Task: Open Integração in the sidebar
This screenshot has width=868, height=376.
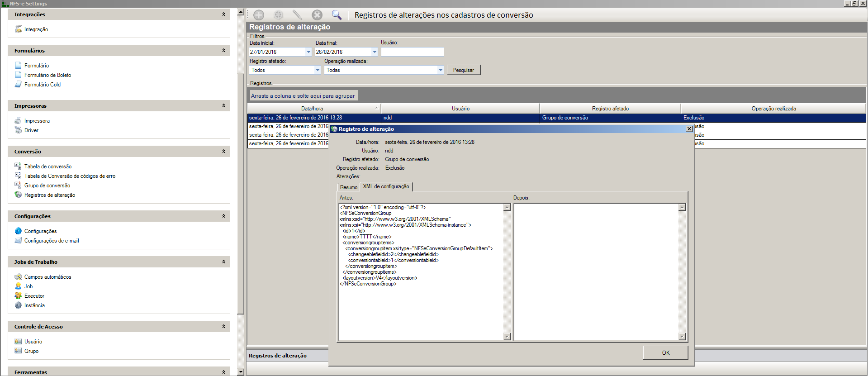Action: 36,29
